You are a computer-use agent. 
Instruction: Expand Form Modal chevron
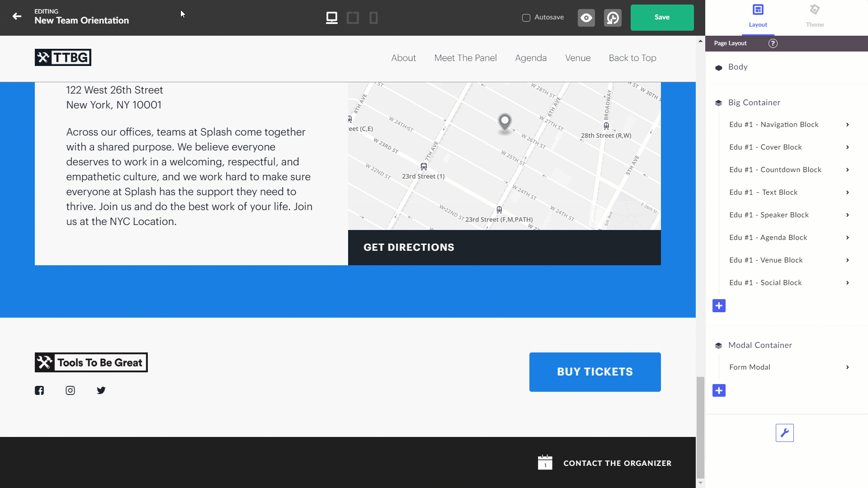pyautogui.click(x=848, y=367)
